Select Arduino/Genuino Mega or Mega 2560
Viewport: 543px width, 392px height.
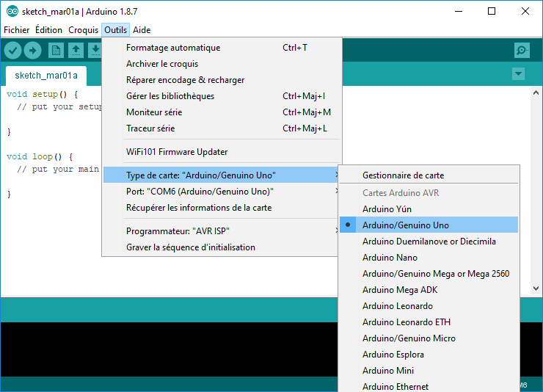pos(429,274)
